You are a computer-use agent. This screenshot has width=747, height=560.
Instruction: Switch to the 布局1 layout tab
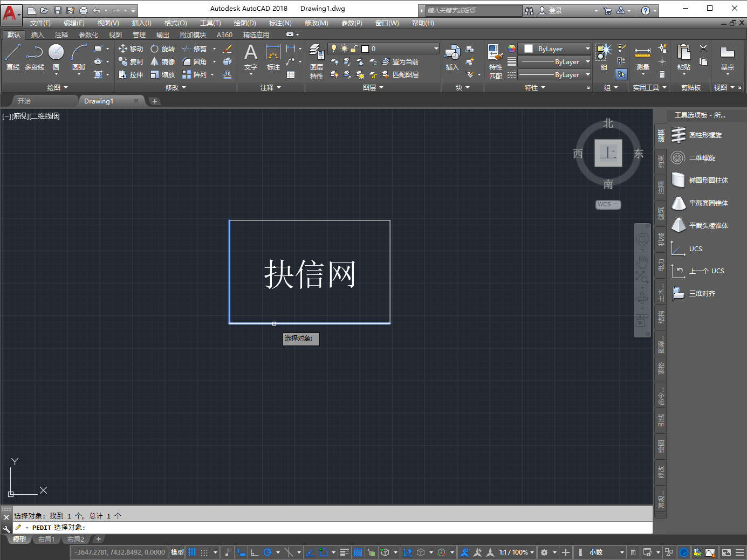point(46,540)
